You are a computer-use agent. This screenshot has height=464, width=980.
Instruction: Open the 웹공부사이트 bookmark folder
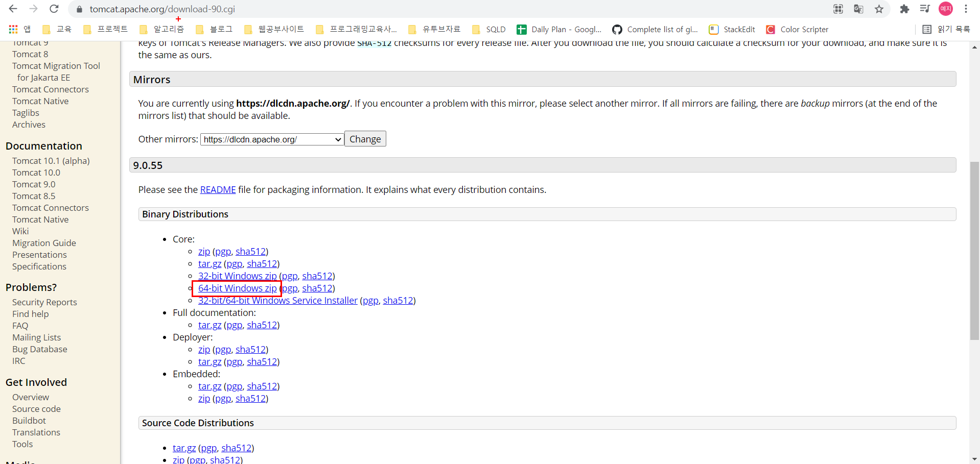pos(274,29)
